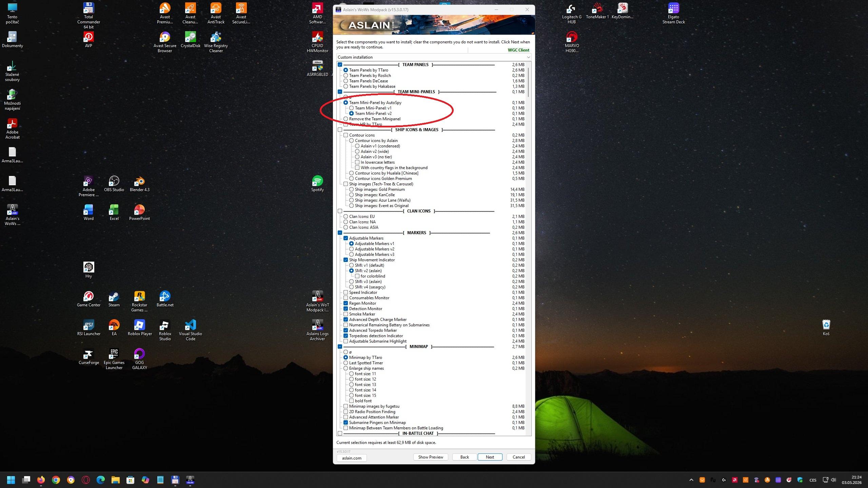The height and width of the screenshot is (488, 868).
Task: Check Ship images (Tech-Tree & Carousel) checkbox
Action: (x=346, y=184)
